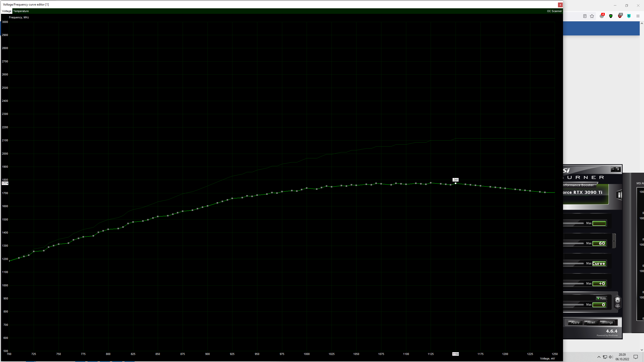Click the green W shield extension icon
The width and height of the screenshot is (644, 362).
[x=611, y=16]
